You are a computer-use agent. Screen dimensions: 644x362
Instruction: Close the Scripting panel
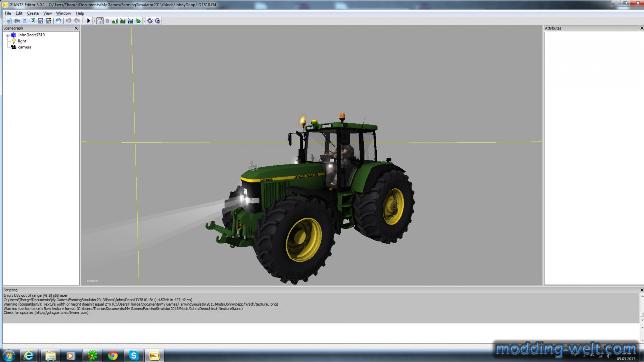642,290
